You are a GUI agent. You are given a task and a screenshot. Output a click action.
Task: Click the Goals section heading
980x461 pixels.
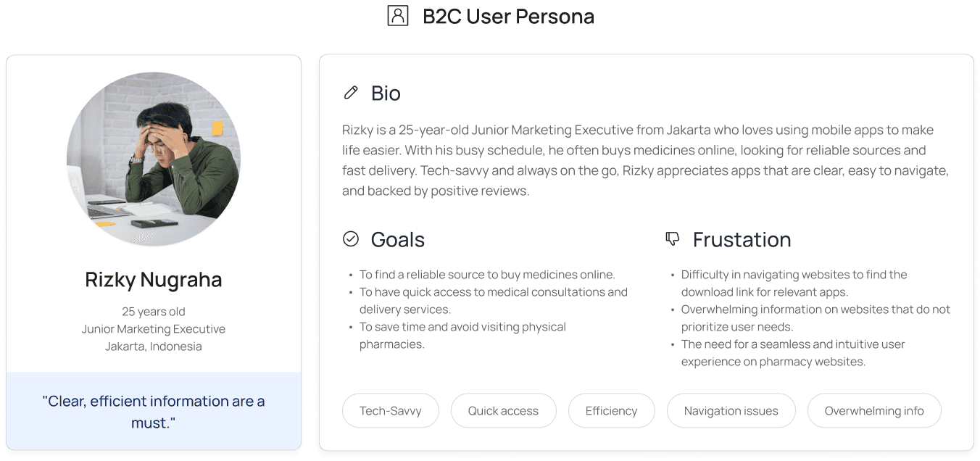point(397,239)
